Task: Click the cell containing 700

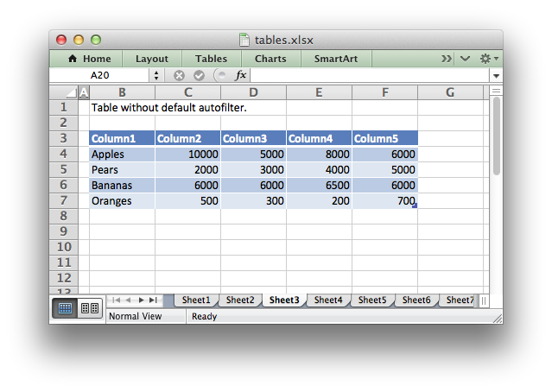Action: click(385, 200)
